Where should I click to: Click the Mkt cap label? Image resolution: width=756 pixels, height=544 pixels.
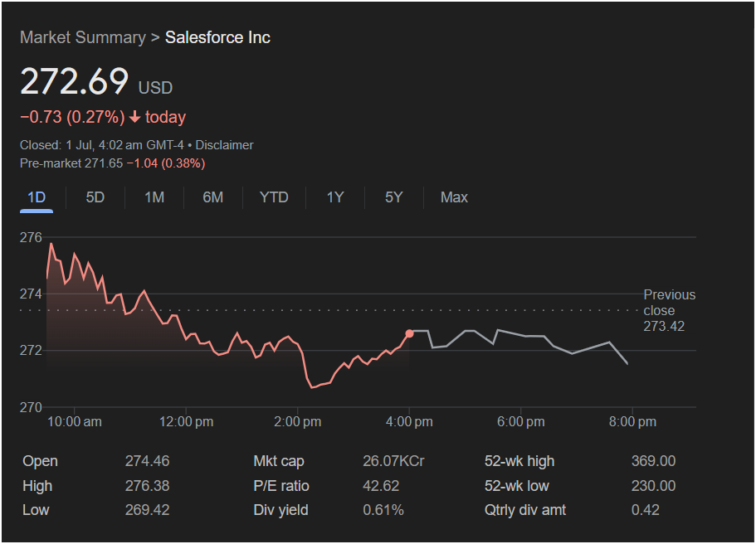click(x=279, y=461)
